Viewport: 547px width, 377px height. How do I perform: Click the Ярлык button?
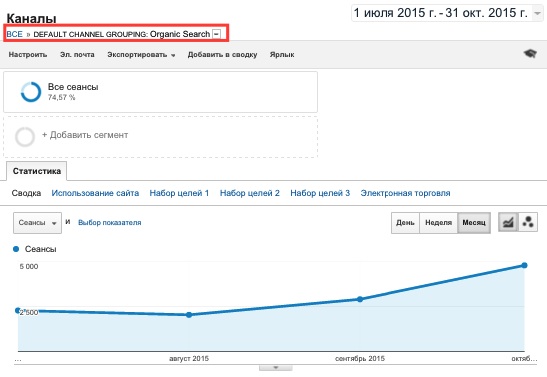click(282, 55)
